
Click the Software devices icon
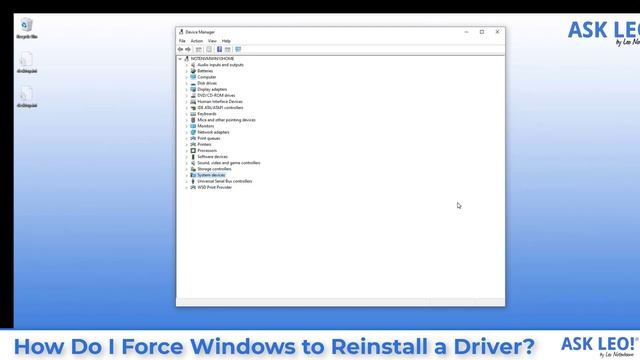(193, 157)
